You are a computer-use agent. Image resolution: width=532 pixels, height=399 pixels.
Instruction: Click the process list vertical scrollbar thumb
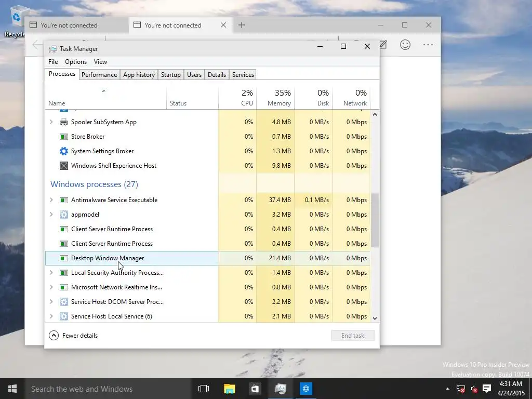pos(375,220)
